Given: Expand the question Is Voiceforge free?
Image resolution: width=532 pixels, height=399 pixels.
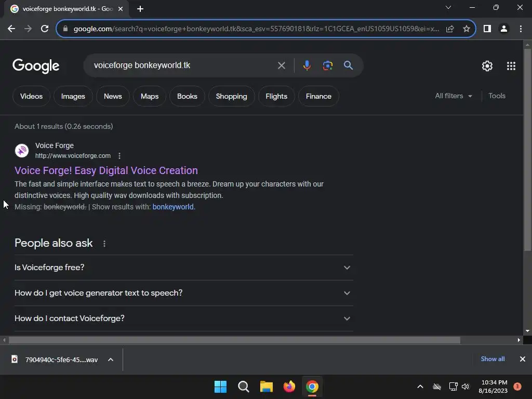Looking at the screenshot, I should (x=183, y=268).
